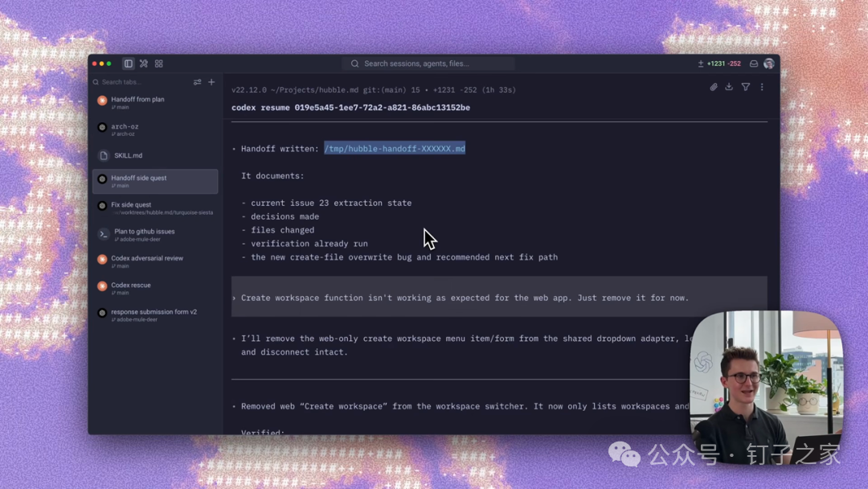Click the Search sessions, agents, files field
The width and height of the screenshot is (868, 489).
(x=428, y=64)
